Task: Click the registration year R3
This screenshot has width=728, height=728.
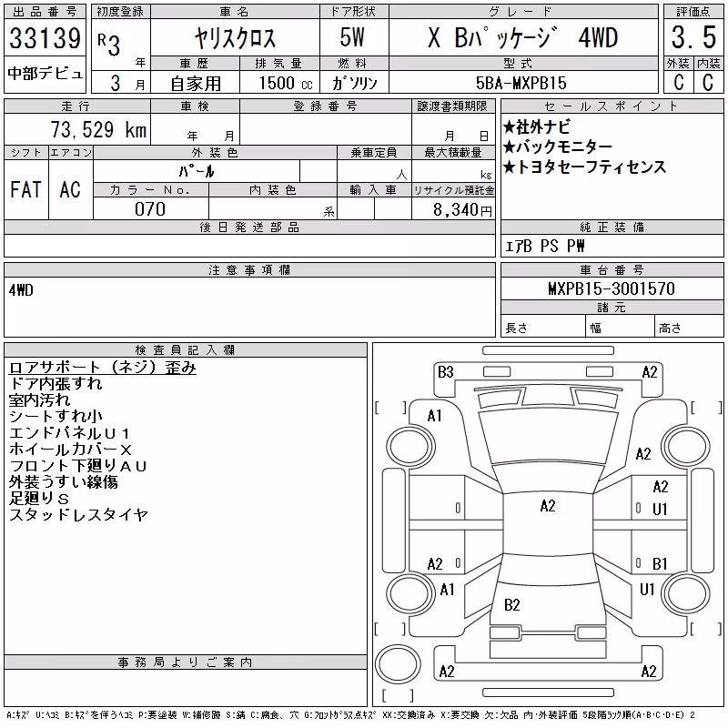Action: [x=108, y=45]
